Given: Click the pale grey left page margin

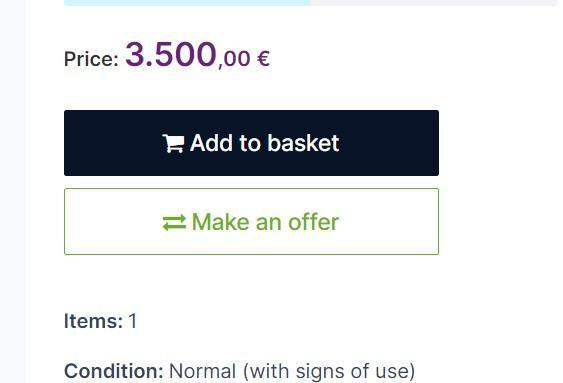Looking at the screenshot, I should coord(12,191).
